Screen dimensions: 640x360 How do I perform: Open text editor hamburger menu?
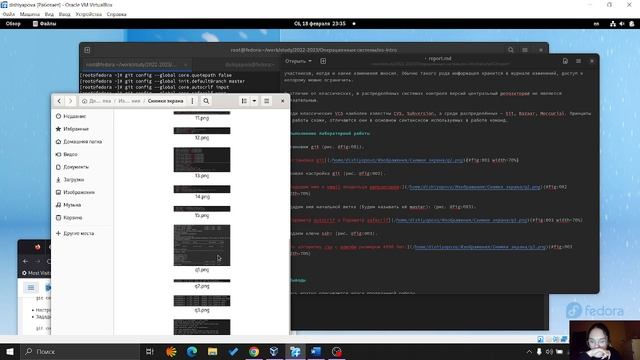tap(578, 61)
